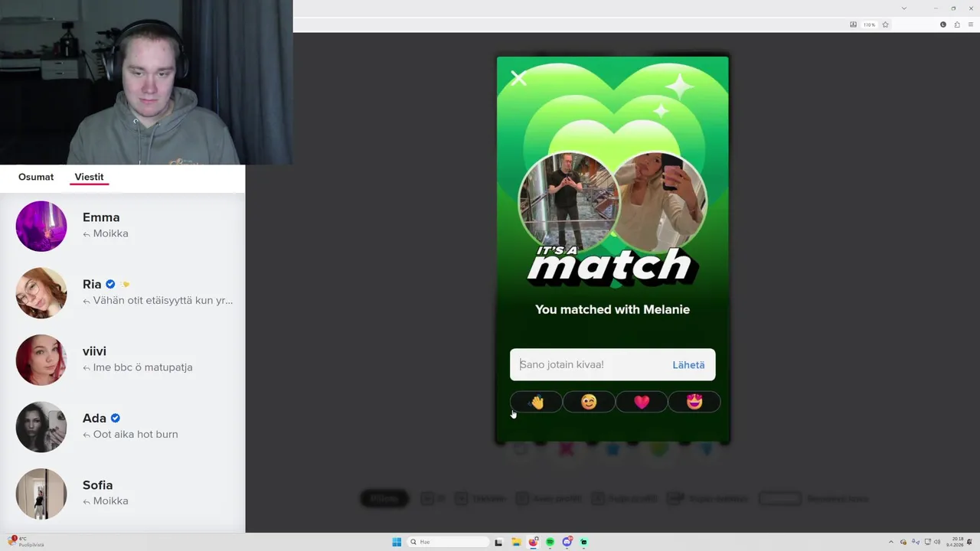Viewport: 980px width, 551px height.
Task: Open 'Oot aika hot burn' message preview
Action: 129,434
